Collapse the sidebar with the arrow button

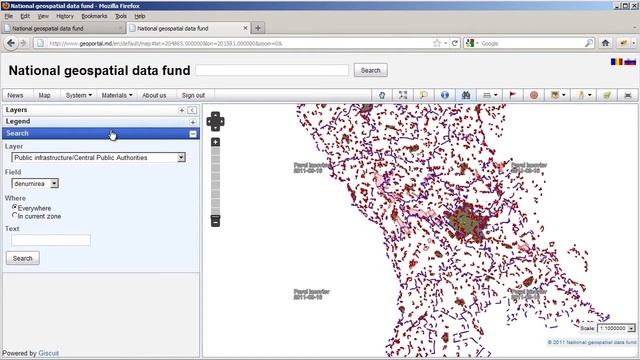[192, 110]
